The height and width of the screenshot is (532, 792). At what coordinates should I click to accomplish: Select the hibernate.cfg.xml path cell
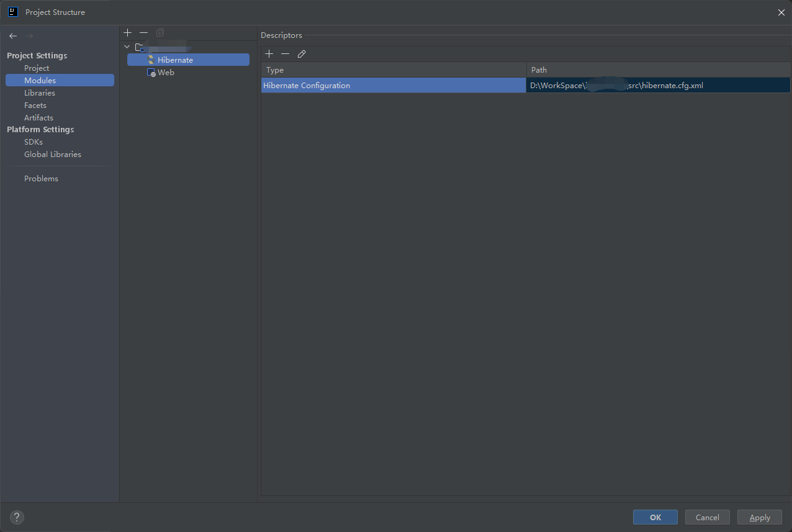point(659,85)
